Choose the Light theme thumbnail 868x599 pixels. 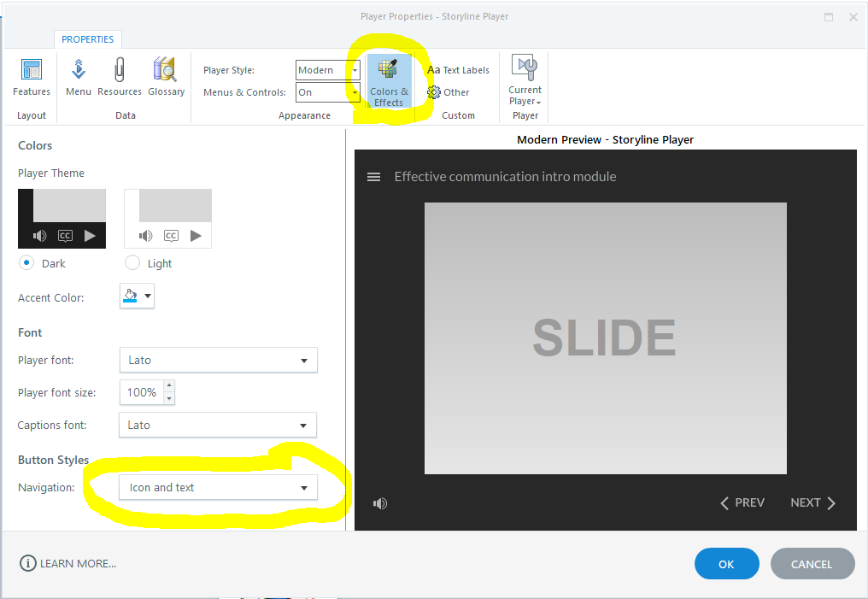pyautogui.click(x=167, y=219)
